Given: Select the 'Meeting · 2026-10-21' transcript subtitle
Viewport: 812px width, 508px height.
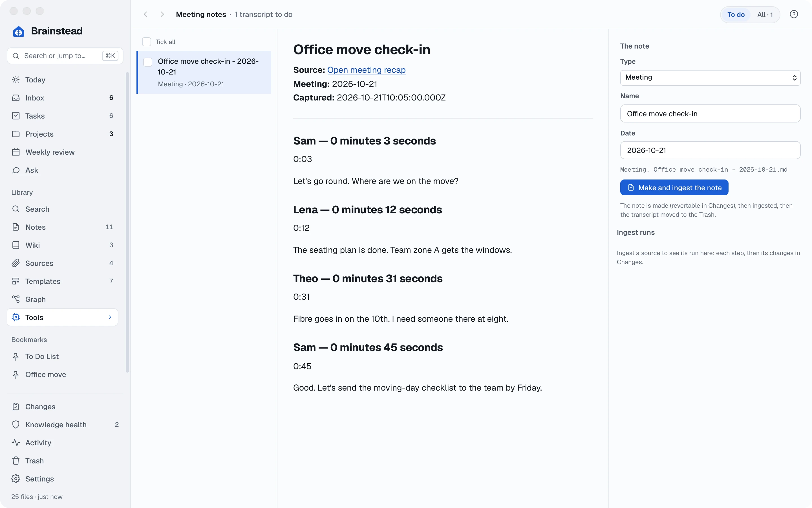Looking at the screenshot, I should 191,84.
